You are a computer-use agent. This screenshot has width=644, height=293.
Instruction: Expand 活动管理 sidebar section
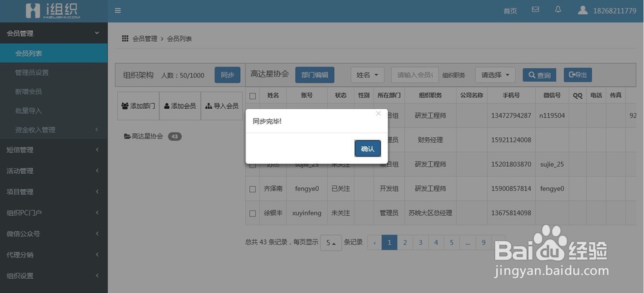tap(53, 171)
